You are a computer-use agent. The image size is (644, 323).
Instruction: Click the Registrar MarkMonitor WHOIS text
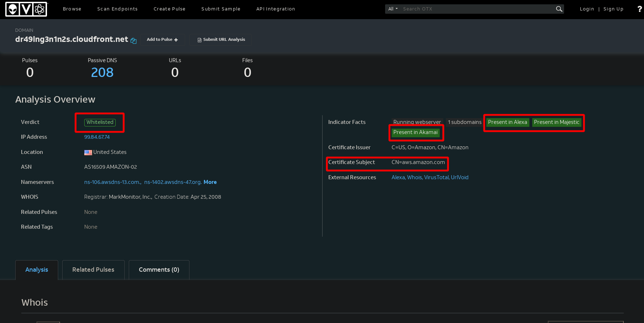118,197
